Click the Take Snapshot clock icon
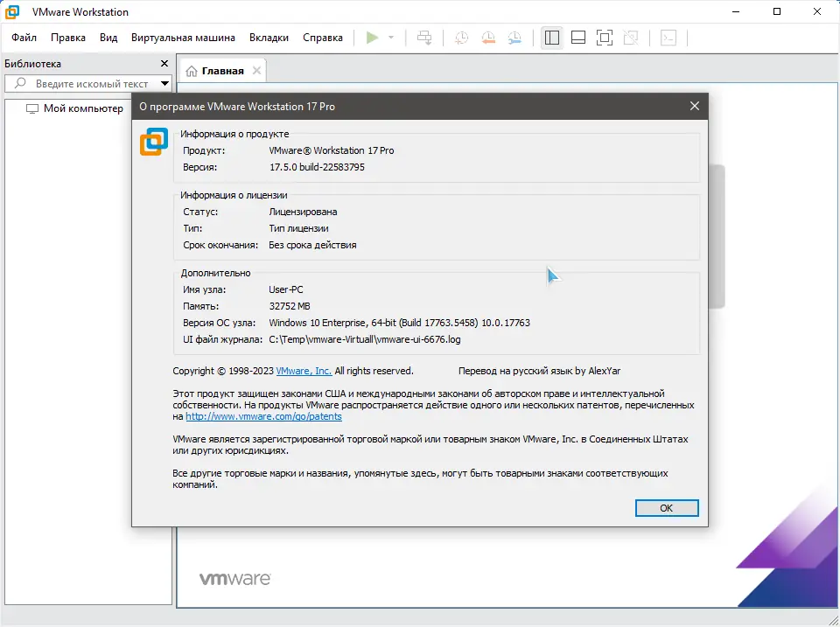The image size is (840, 627). 461,38
